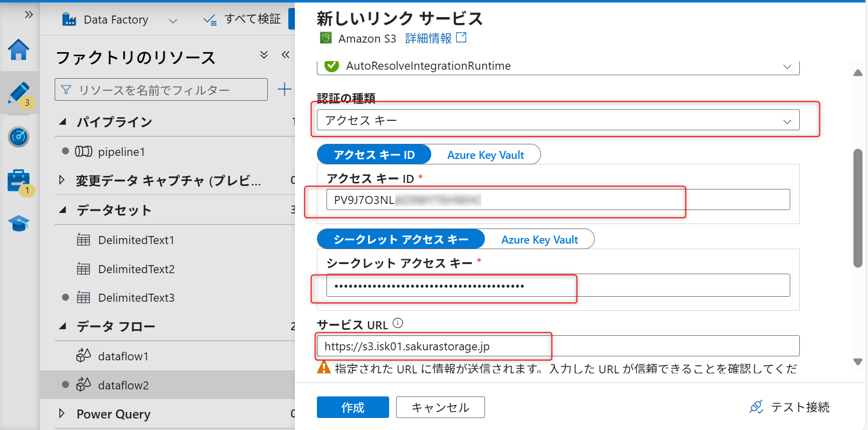Click the panel scrollbar down arrow
Image resolution: width=868 pixels, height=430 pixels.
pyautogui.click(x=858, y=361)
